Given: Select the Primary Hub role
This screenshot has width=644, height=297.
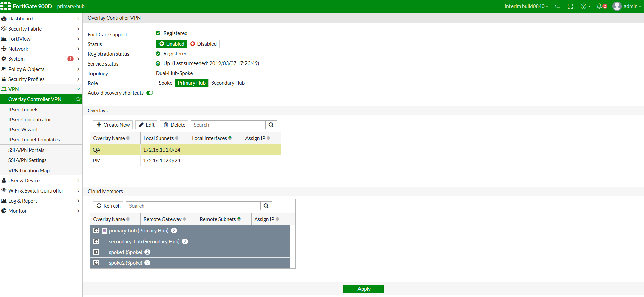Looking at the screenshot, I should [192, 83].
